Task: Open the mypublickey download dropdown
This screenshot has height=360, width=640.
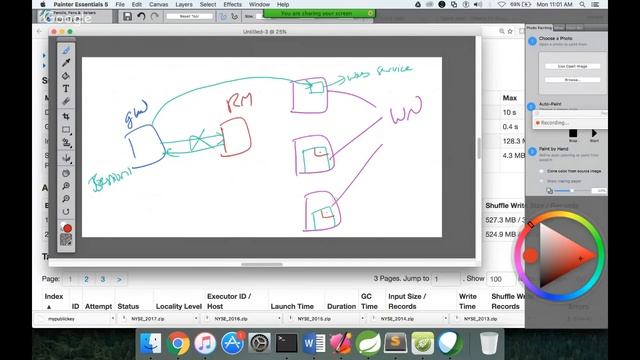Action: (x=113, y=318)
